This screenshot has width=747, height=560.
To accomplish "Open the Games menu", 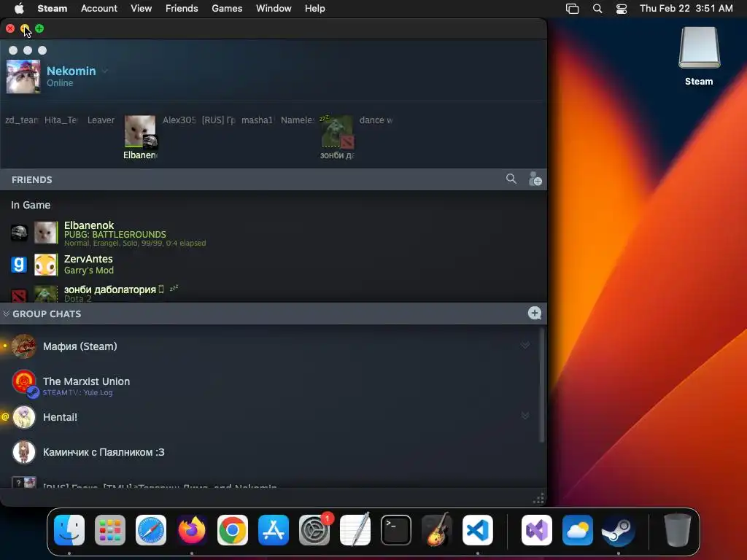I will click(227, 8).
